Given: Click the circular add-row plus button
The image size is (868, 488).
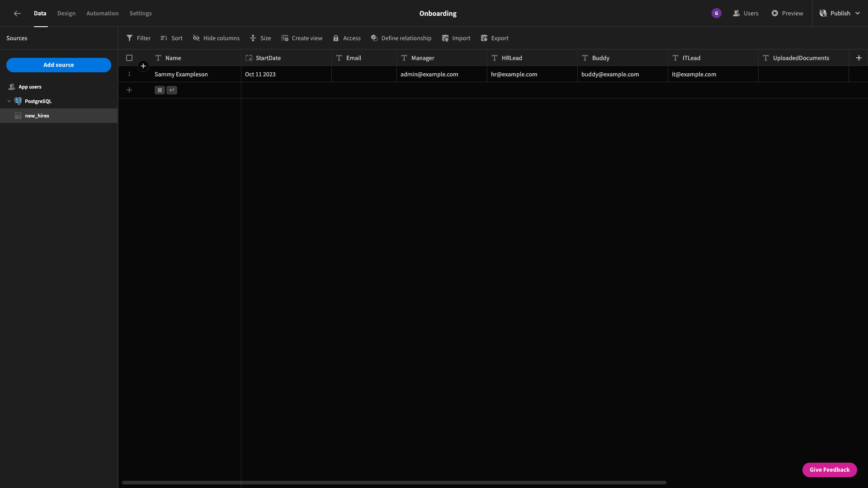Looking at the screenshot, I should point(143,66).
